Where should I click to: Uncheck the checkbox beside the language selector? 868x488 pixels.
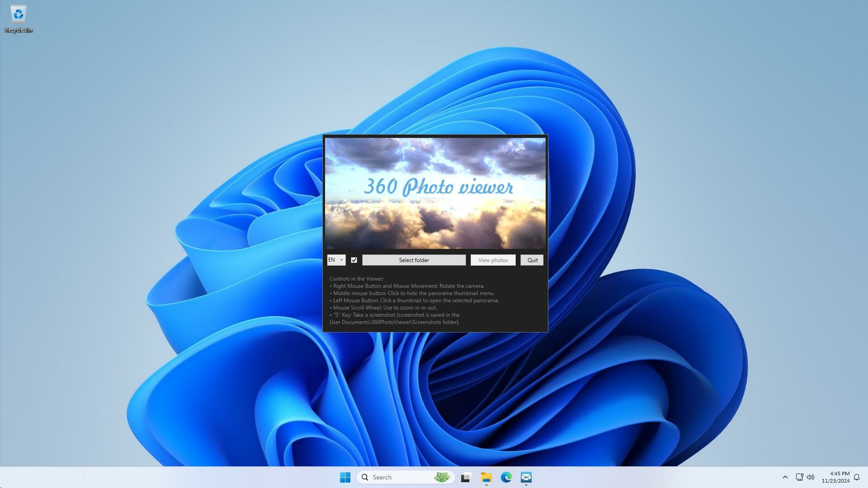point(354,260)
